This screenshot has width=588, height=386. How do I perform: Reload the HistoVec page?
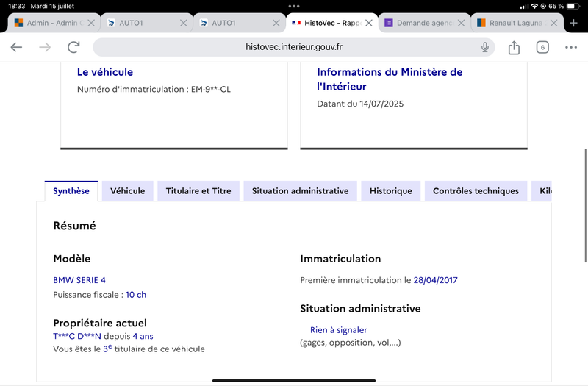click(73, 47)
